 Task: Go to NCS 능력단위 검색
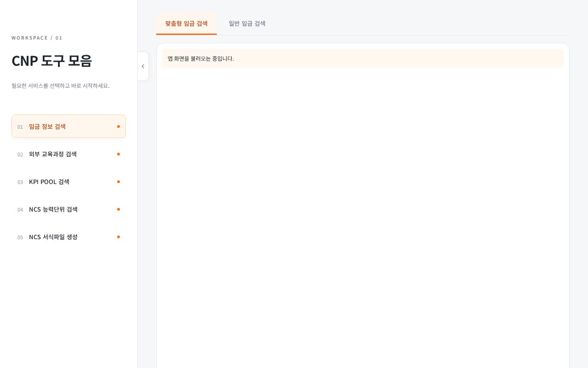68,209
